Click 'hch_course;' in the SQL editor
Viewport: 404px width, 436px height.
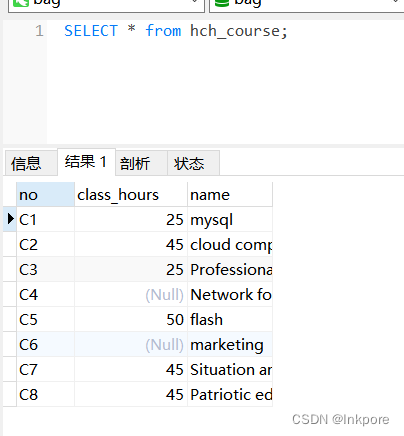click(239, 31)
